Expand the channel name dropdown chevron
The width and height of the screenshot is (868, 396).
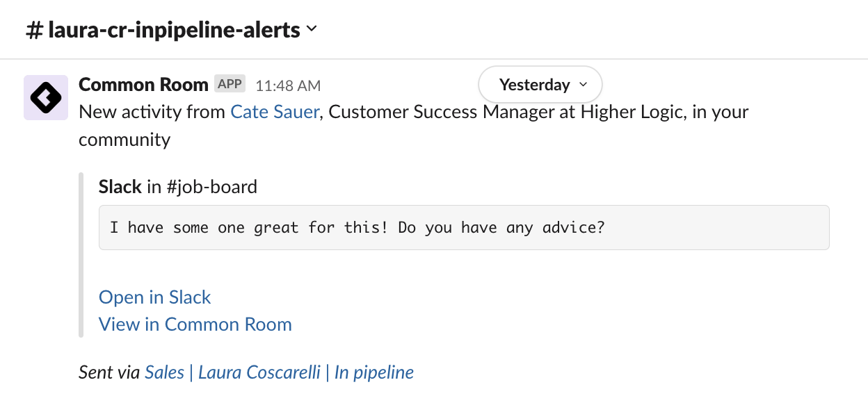click(x=312, y=29)
